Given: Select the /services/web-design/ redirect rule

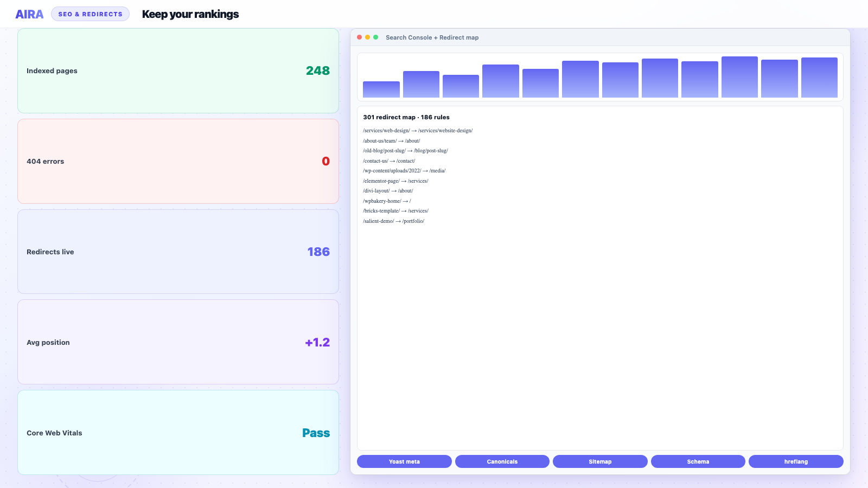Looking at the screenshot, I should (418, 131).
